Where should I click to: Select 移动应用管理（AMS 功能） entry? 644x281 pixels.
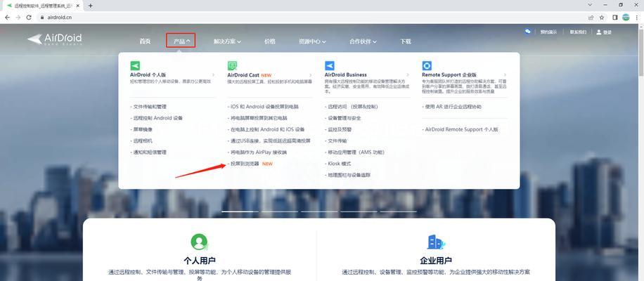click(355, 152)
